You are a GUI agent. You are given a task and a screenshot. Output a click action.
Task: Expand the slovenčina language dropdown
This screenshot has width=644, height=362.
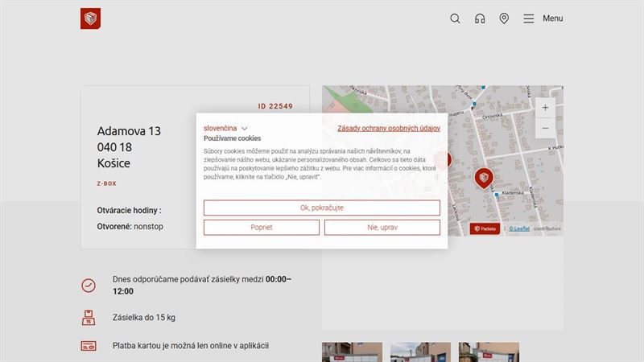pos(225,128)
